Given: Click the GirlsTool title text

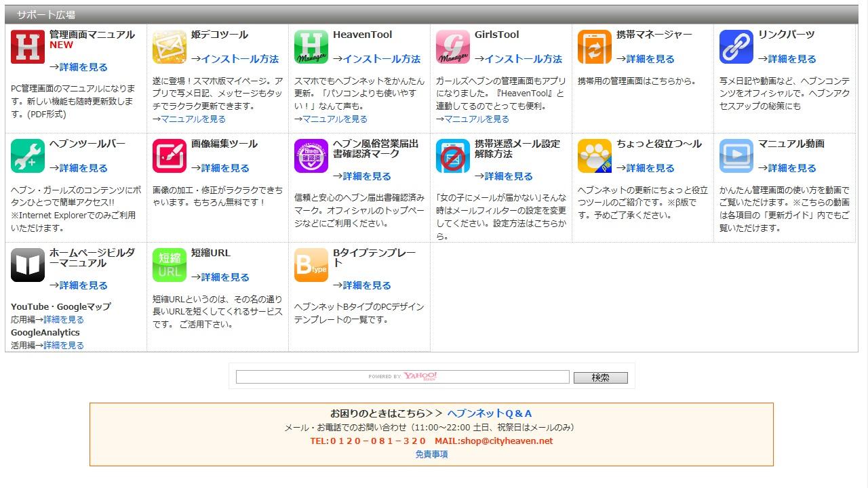Looking at the screenshot, I should pyautogui.click(x=497, y=35).
